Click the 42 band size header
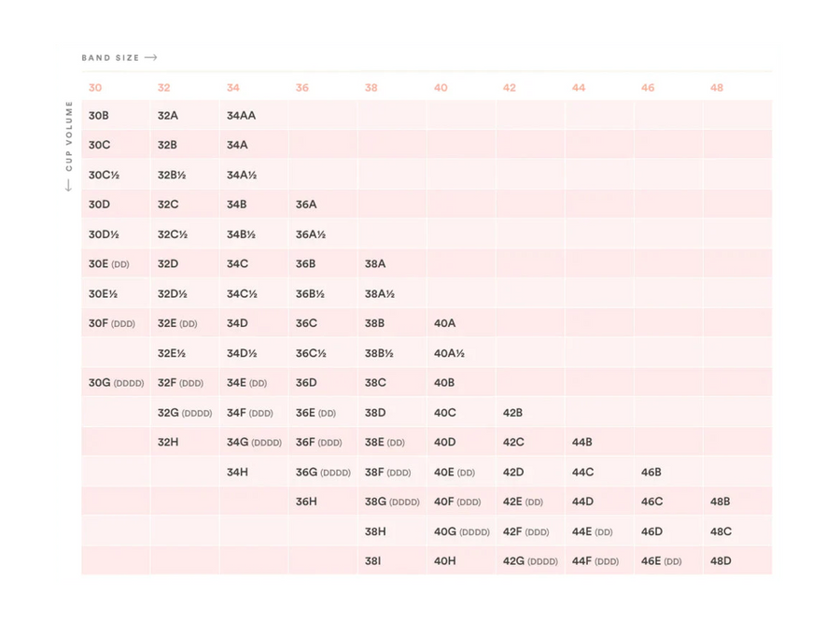The height and width of the screenshot is (623, 840). tap(509, 88)
